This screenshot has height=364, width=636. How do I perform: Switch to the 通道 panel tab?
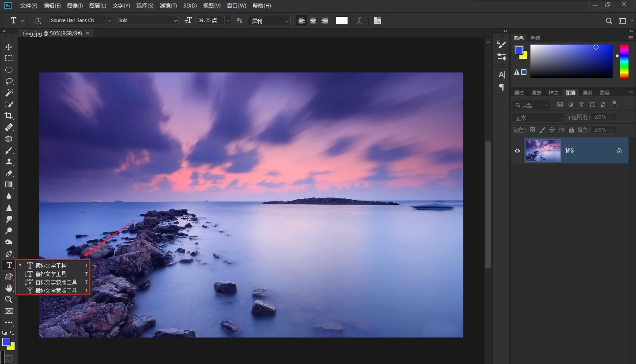[587, 93]
